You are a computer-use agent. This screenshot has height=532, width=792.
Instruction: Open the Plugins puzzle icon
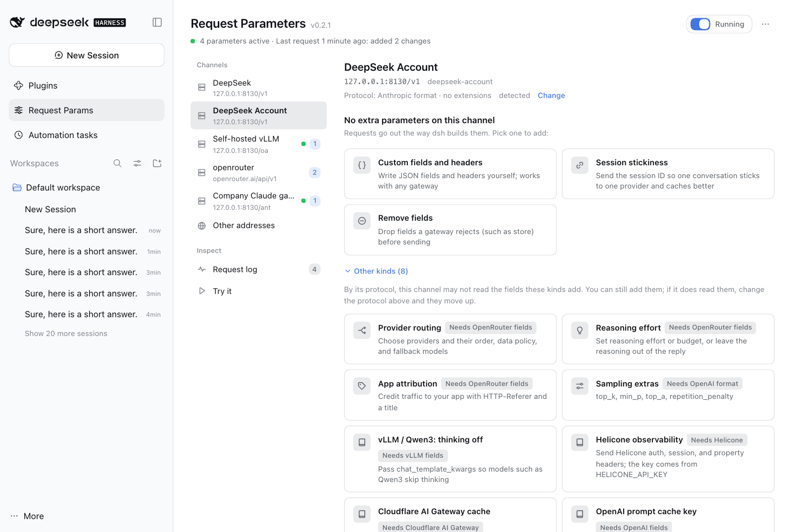[19, 86]
